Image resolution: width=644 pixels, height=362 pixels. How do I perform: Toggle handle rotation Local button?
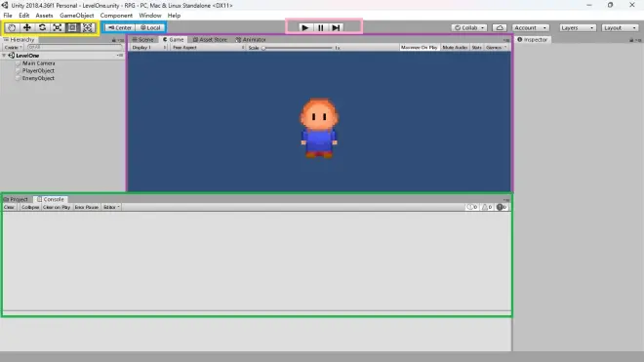150,27
